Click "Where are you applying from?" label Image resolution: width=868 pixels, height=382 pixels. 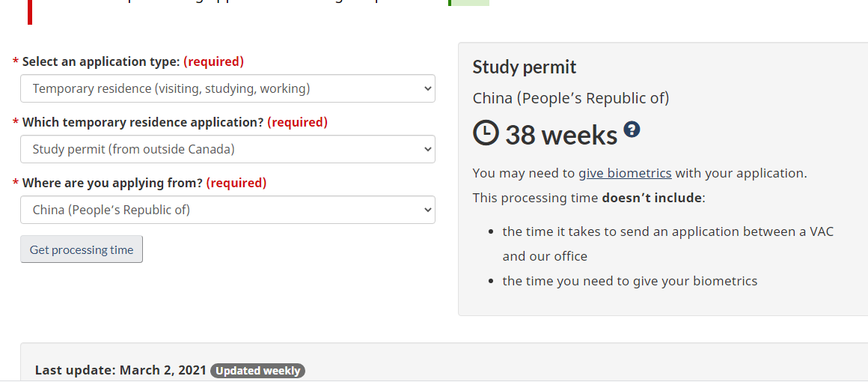click(x=112, y=183)
